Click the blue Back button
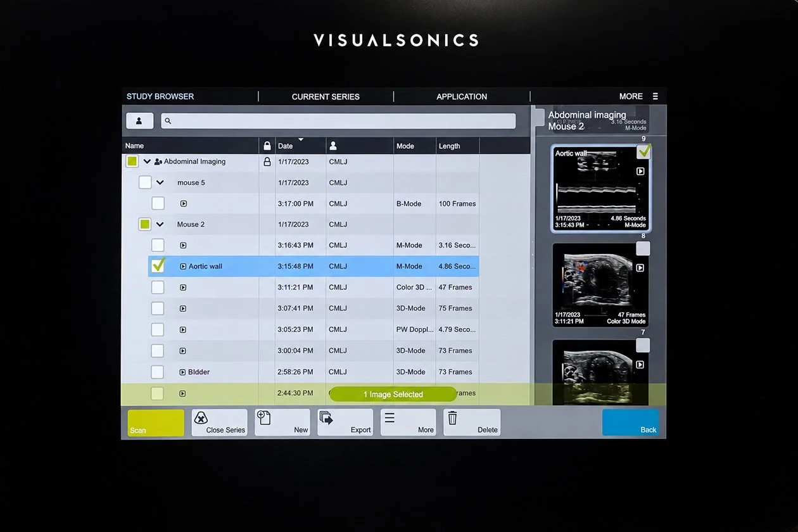The width and height of the screenshot is (798, 532). click(x=631, y=422)
